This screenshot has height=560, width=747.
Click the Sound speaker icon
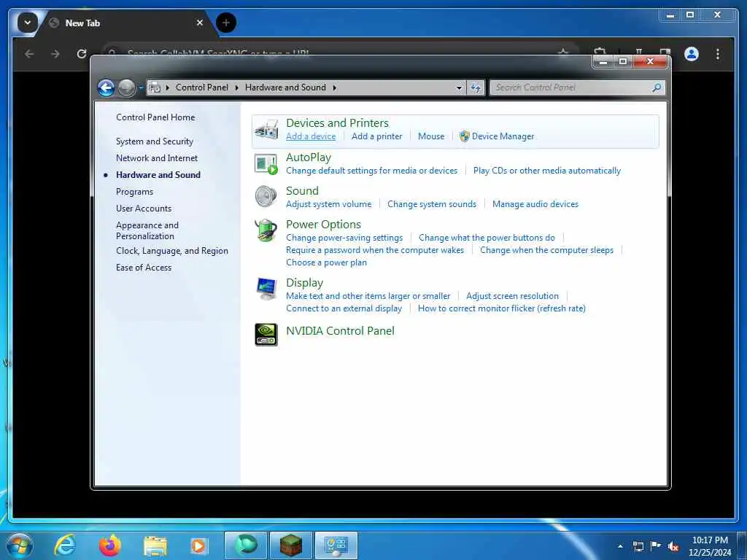[266, 196]
